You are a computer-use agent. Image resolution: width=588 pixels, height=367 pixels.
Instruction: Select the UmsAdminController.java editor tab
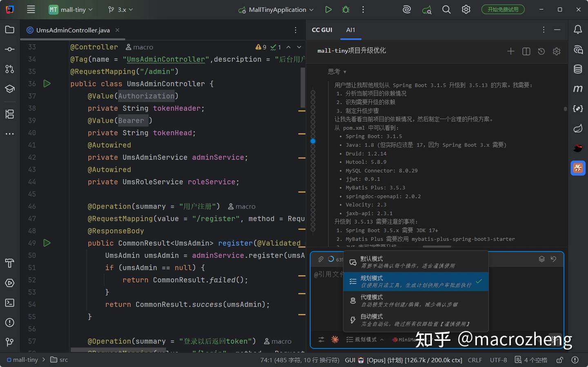73,30
